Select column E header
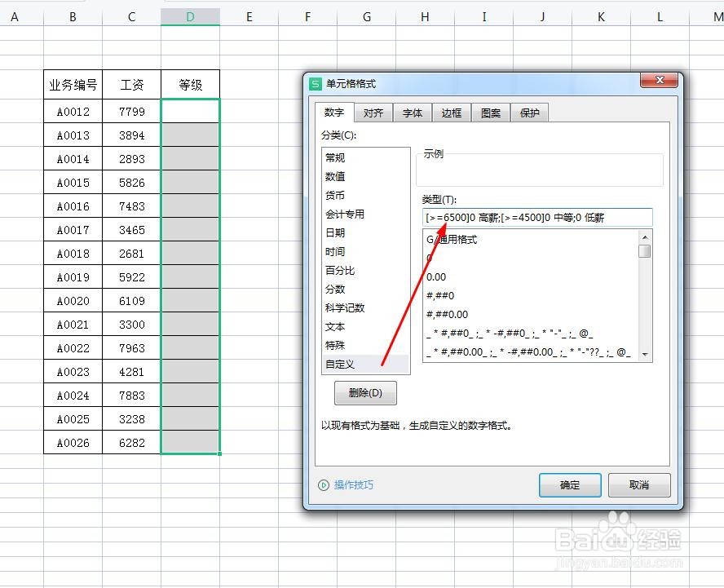 (x=249, y=17)
